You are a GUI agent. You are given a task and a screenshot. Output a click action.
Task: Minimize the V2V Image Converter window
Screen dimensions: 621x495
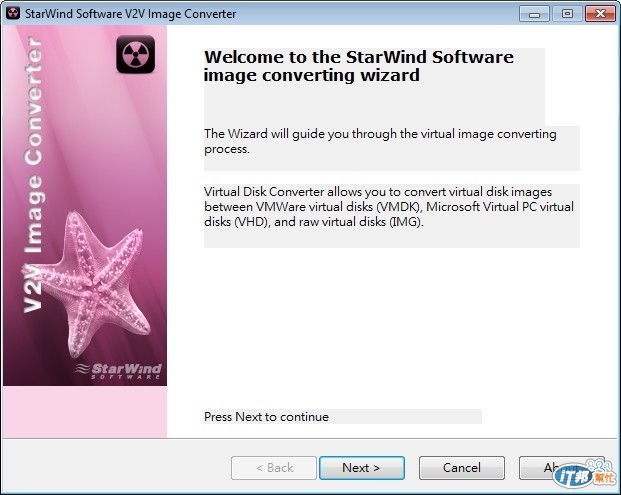(x=534, y=14)
